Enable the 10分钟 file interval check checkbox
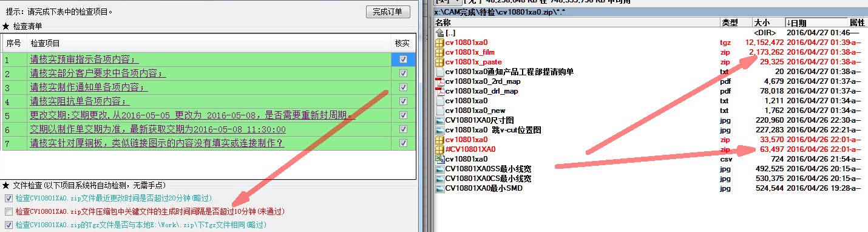868x232 pixels. pos(8,211)
